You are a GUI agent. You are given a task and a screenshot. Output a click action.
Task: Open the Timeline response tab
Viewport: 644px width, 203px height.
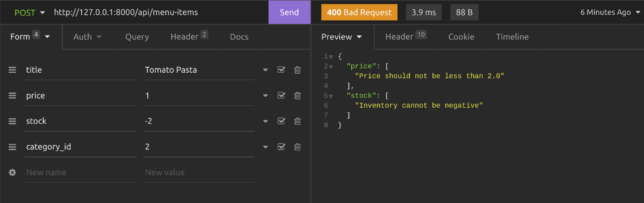click(512, 37)
